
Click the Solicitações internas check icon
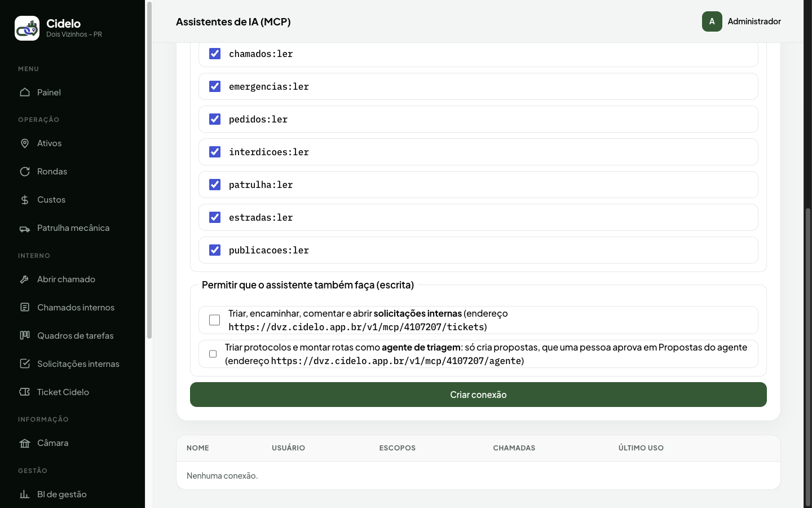tap(25, 364)
